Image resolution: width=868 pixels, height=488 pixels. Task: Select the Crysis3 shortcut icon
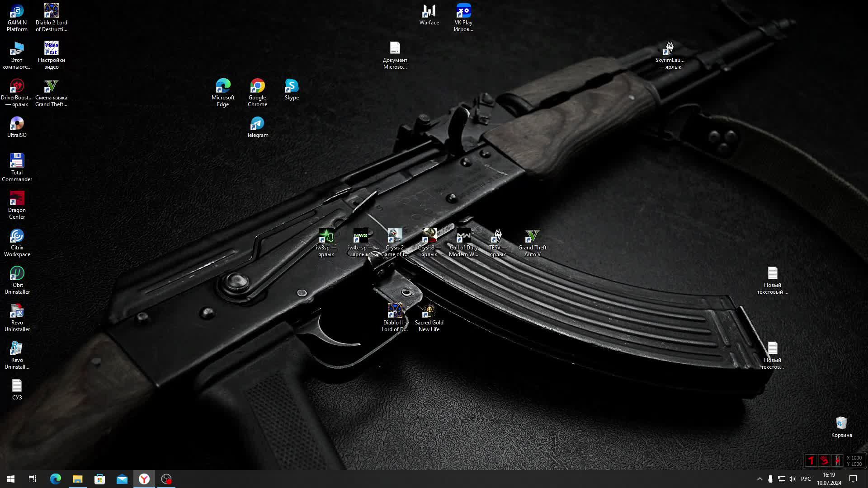(x=429, y=243)
